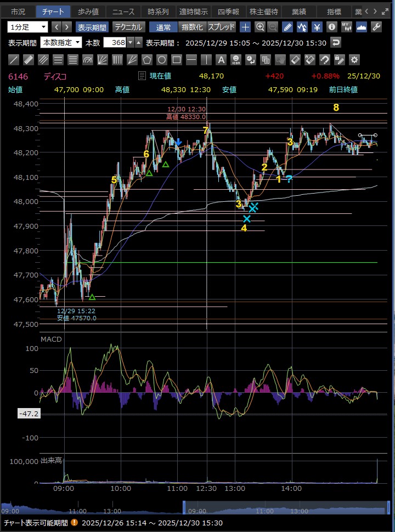Open the wrench chart settings icon
The image size is (395, 532).
[376, 27]
